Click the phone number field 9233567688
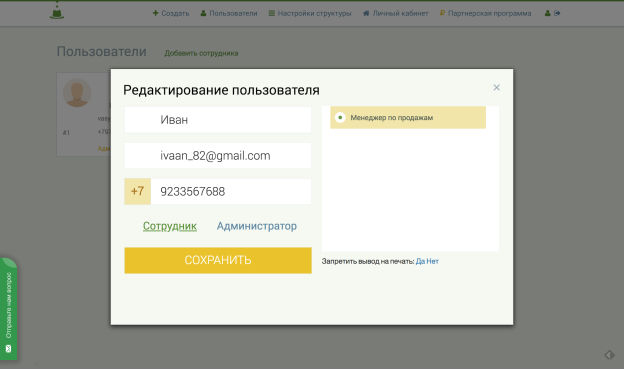The width and height of the screenshot is (624, 370). [x=231, y=191]
